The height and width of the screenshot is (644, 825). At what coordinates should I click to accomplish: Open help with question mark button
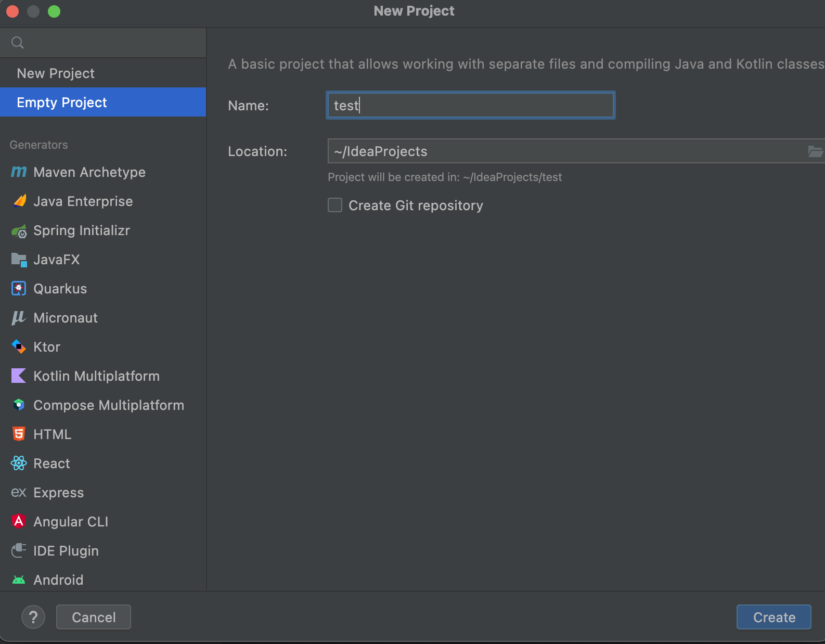click(33, 617)
